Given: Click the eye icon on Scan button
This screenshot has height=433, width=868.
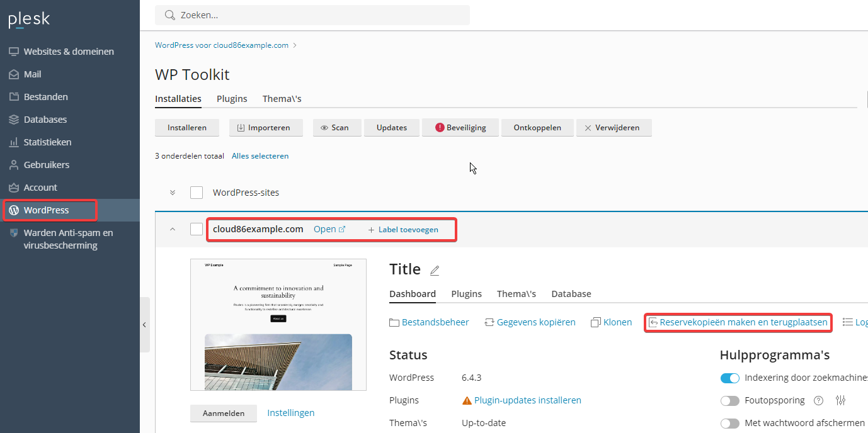Looking at the screenshot, I should pyautogui.click(x=325, y=128).
